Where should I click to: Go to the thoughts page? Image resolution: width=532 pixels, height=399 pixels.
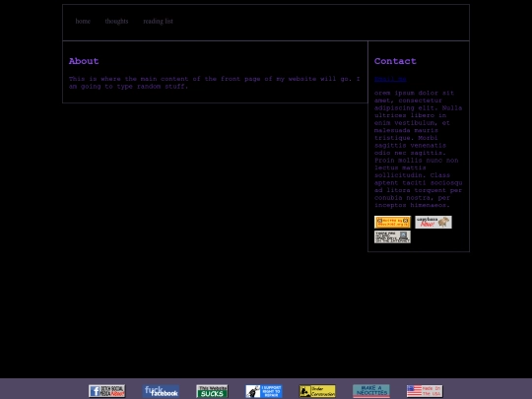pyautogui.click(x=116, y=21)
